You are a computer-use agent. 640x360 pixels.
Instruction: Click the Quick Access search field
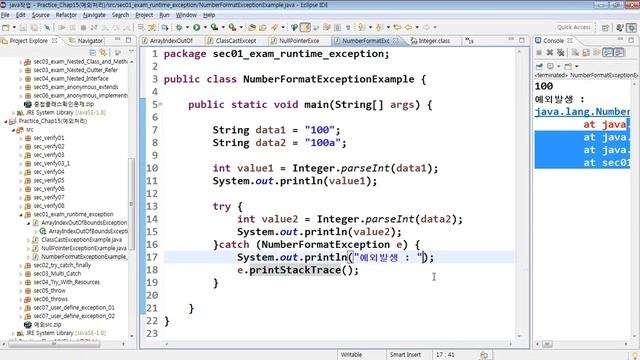(x=574, y=27)
